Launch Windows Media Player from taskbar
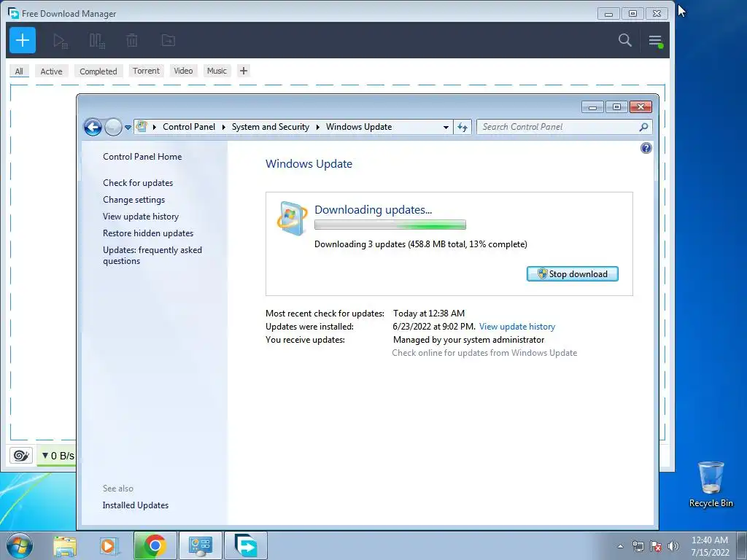The height and width of the screenshot is (560, 747). [109, 545]
